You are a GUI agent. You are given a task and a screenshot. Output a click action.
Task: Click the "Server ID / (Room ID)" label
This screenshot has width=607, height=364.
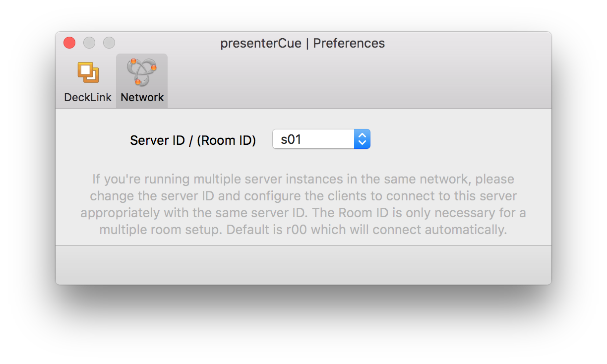(193, 140)
